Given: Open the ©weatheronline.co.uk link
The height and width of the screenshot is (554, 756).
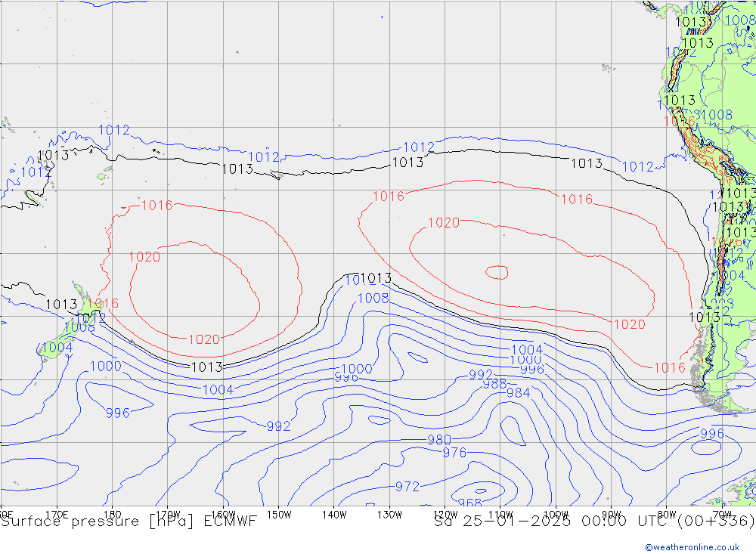Looking at the screenshot, I should coord(692,547).
